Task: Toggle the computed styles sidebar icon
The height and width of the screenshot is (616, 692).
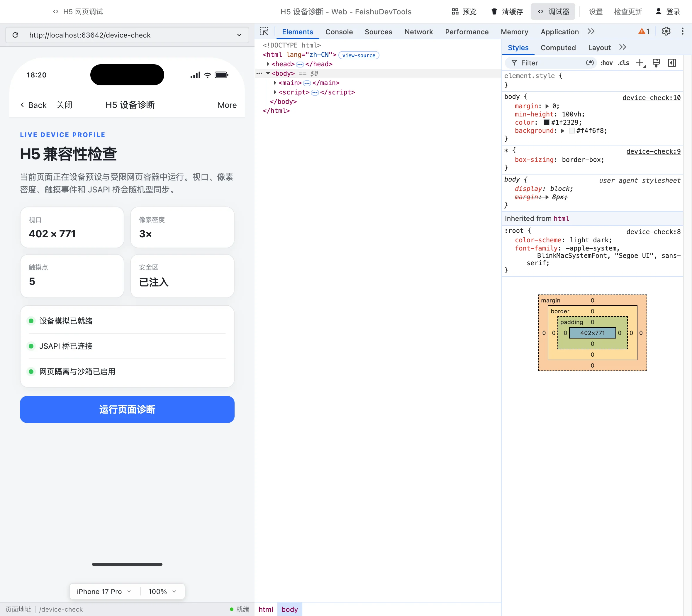Action: pyautogui.click(x=672, y=63)
